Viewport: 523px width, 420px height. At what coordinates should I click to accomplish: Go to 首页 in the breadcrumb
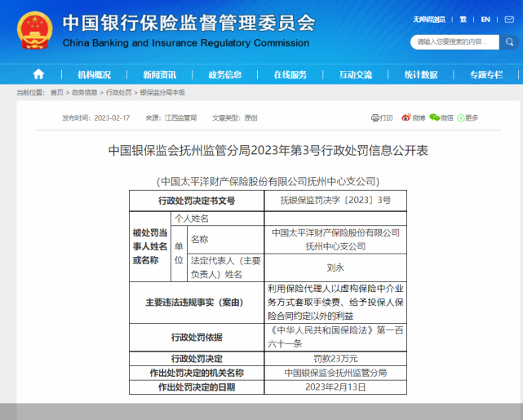point(56,93)
